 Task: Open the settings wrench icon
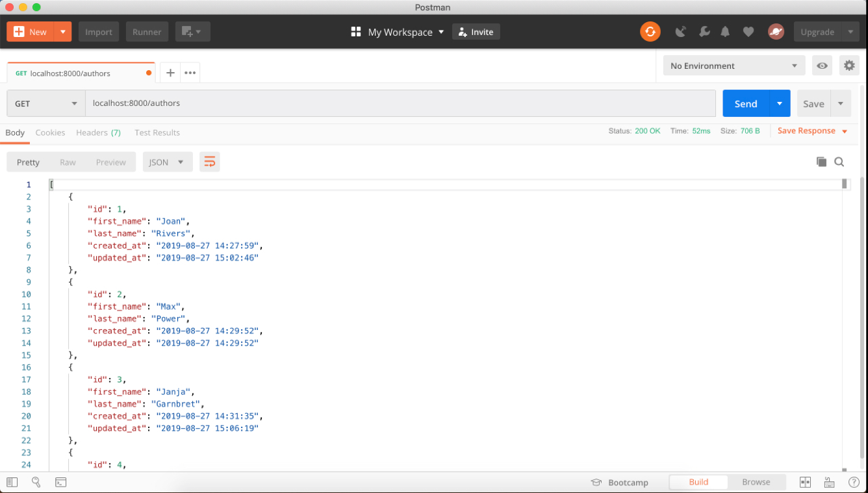tap(704, 31)
